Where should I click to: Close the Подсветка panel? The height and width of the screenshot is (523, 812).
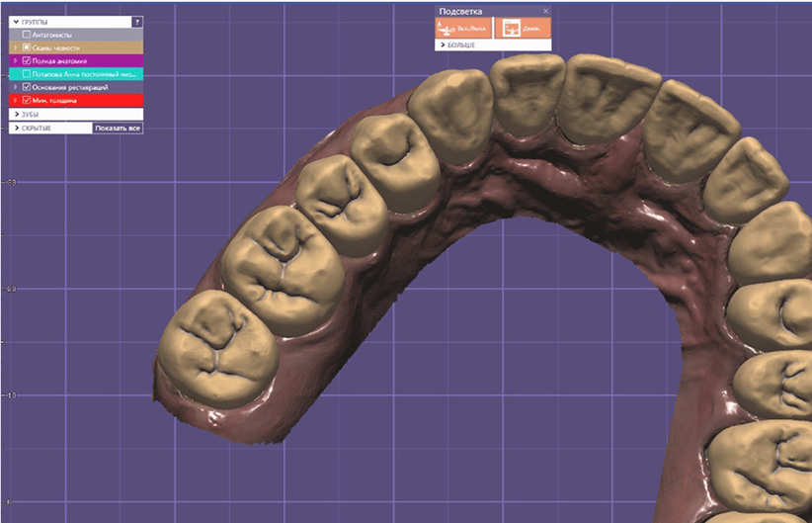[545, 11]
